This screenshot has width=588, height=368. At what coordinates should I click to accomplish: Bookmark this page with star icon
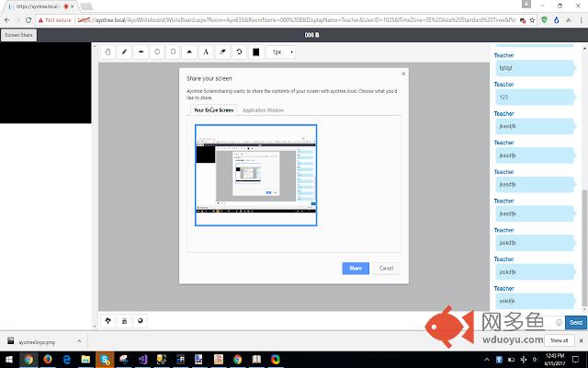pos(532,20)
